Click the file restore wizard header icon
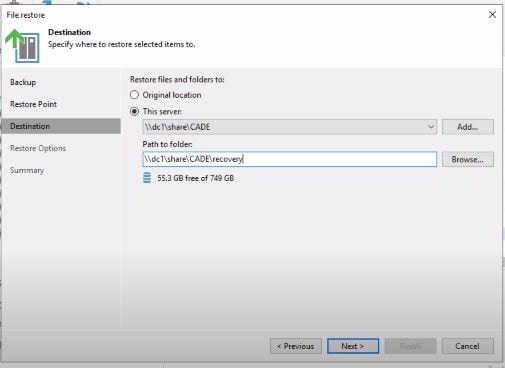The width and height of the screenshot is (505, 368). click(23, 46)
